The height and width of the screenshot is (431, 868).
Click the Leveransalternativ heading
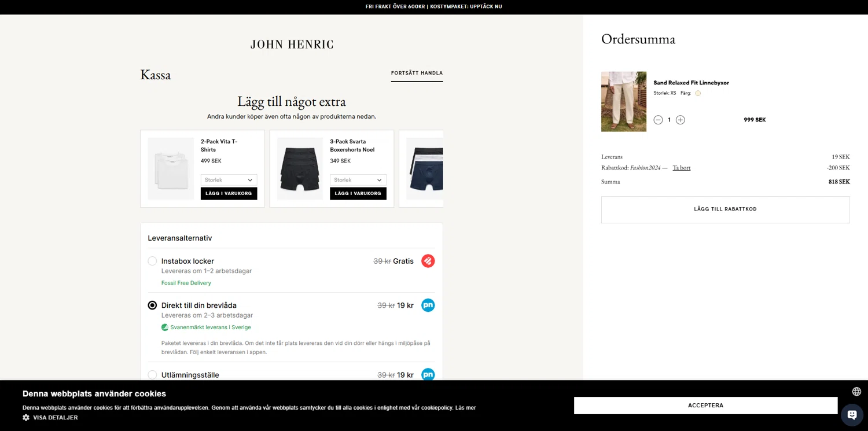tap(180, 238)
